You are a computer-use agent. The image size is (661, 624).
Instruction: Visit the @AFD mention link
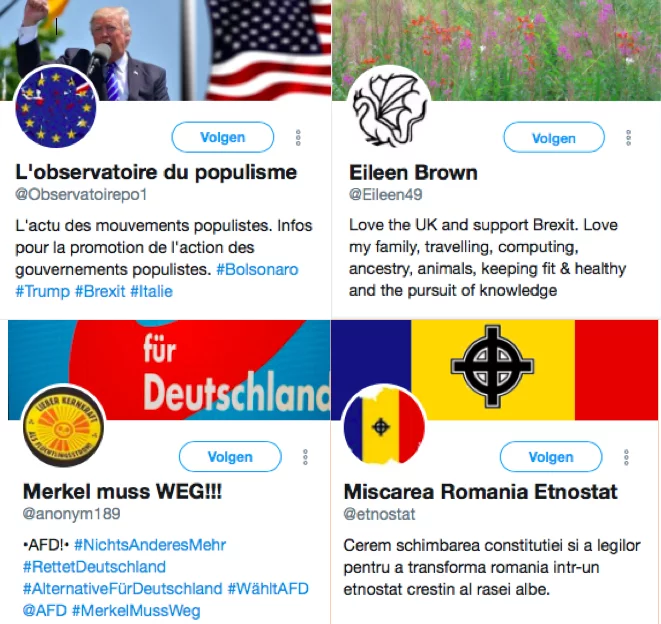(x=45, y=611)
